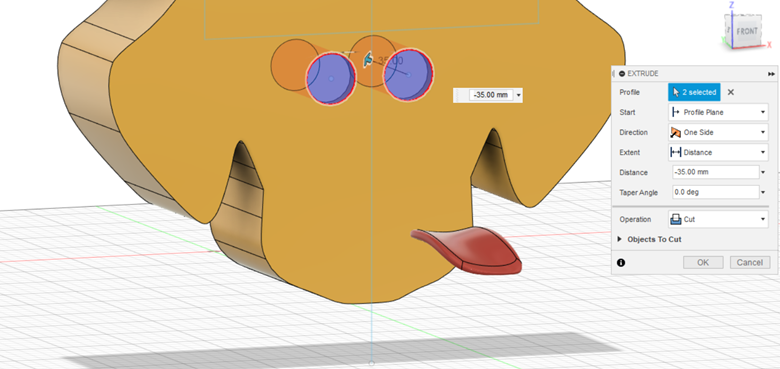The image size is (780, 369).
Task: Open the Direction 'One Side' dropdown
Action: 718,132
